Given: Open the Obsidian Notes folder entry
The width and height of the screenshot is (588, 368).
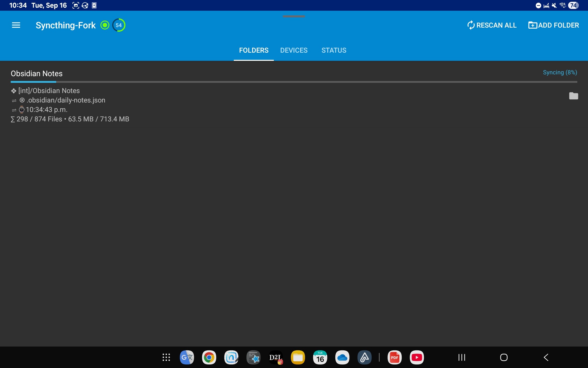Looking at the screenshot, I should click(37, 74).
